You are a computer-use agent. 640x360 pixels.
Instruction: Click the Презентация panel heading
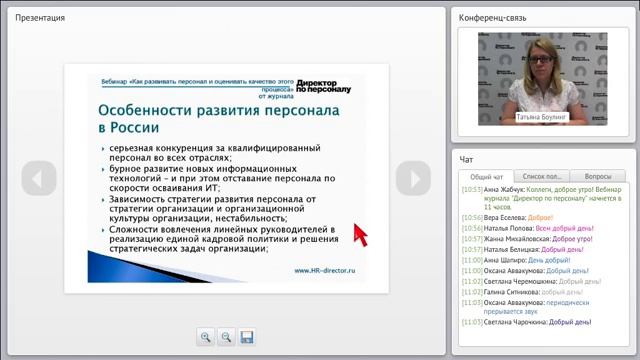[x=40, y=18]
